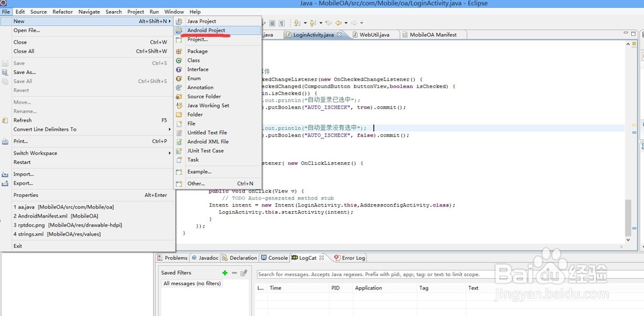Open the Back navigation history dropdown
This screenshot has width=644, height=316.
coord(346,23)
